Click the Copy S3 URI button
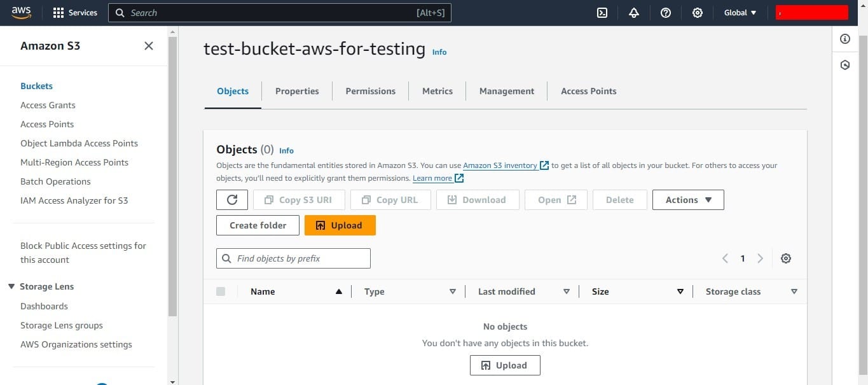 [x=299, y=200]
